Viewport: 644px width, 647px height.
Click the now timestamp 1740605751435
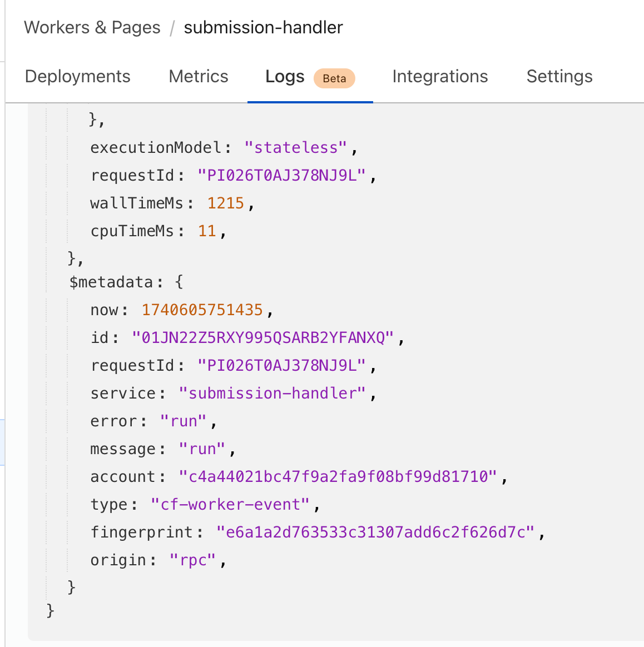pyautogui.click(x=202, y=310)
